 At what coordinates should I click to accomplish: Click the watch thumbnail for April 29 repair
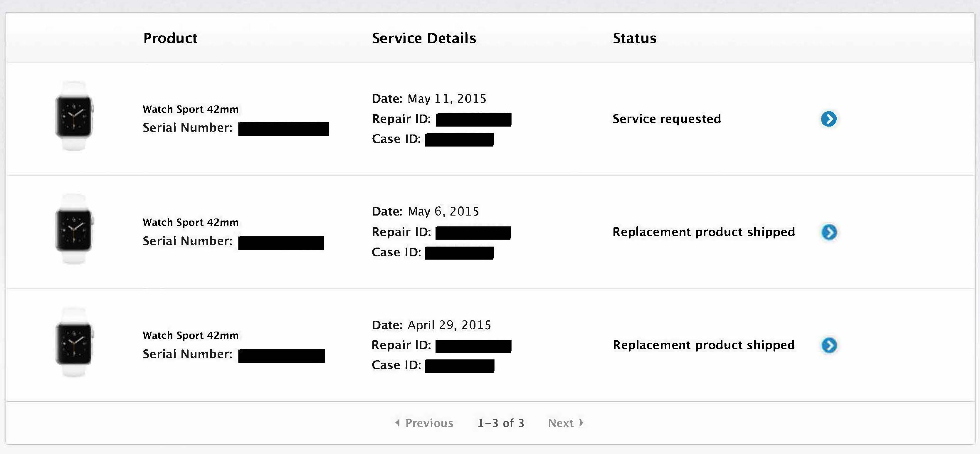click(x=74, y=342)
